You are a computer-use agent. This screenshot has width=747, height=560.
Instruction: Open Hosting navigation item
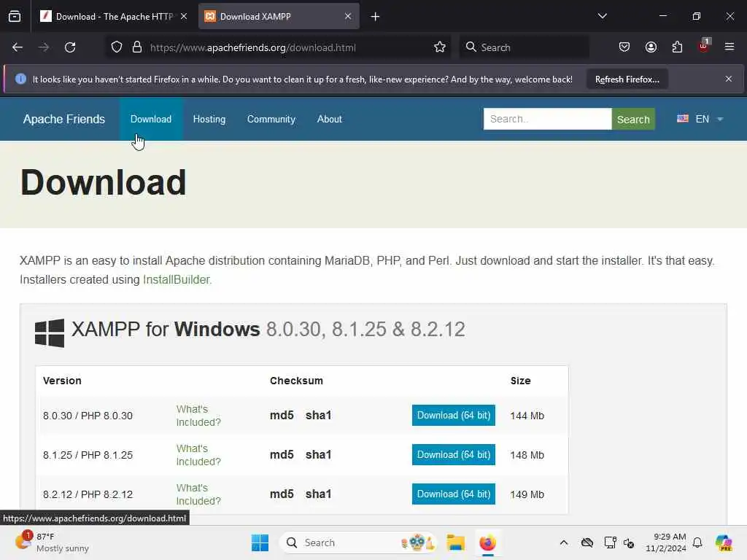pyautogui.click(x=209, y=119)
